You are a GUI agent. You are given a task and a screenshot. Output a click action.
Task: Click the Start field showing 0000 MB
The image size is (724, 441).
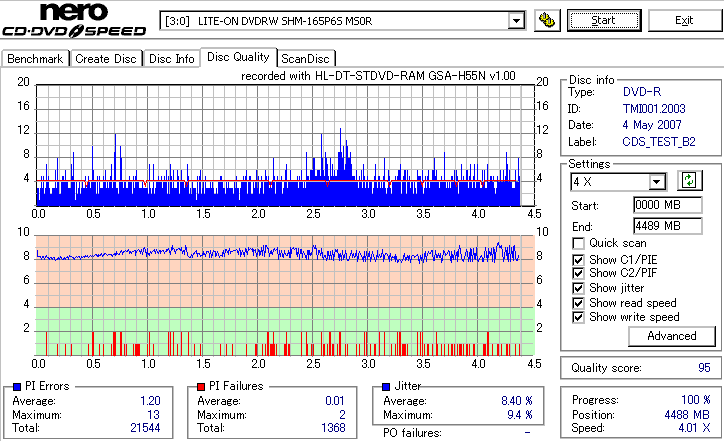pos(668,205)
